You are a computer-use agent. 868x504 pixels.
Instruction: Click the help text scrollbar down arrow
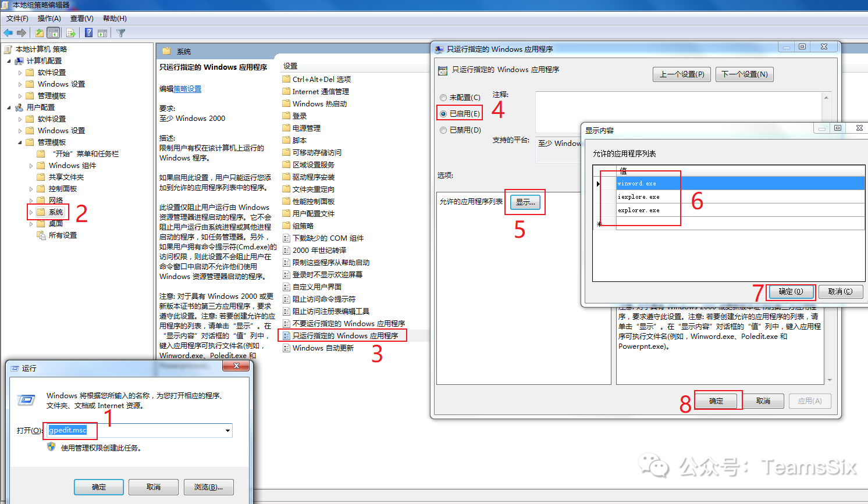(x=829, y=380)
